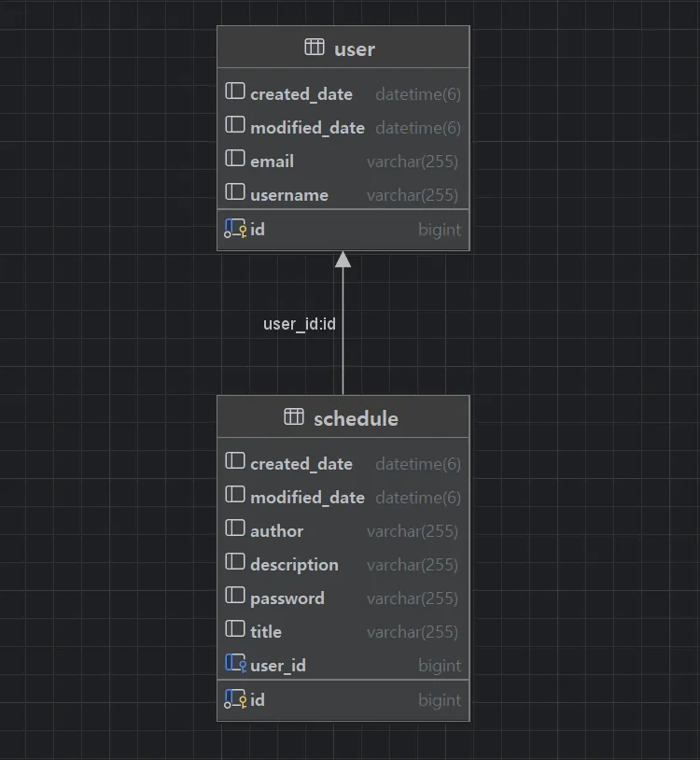Click the foreign key icon beside user_id
Screen dimensions: 700x760
235,664
